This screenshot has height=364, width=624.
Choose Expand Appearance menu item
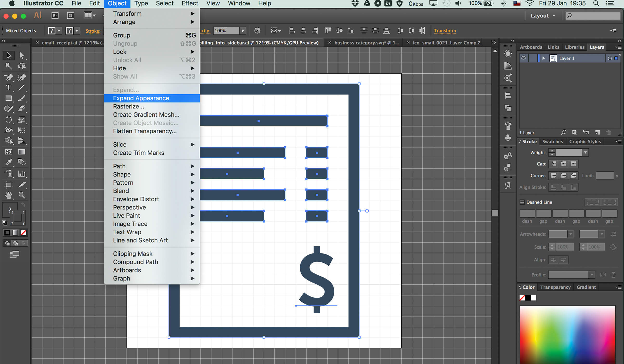click(x=152, y=98)
